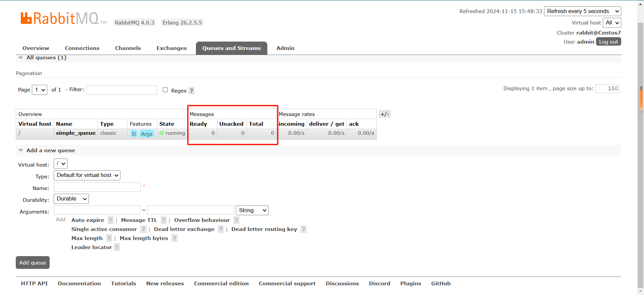Add Auto expire argument

88,220
